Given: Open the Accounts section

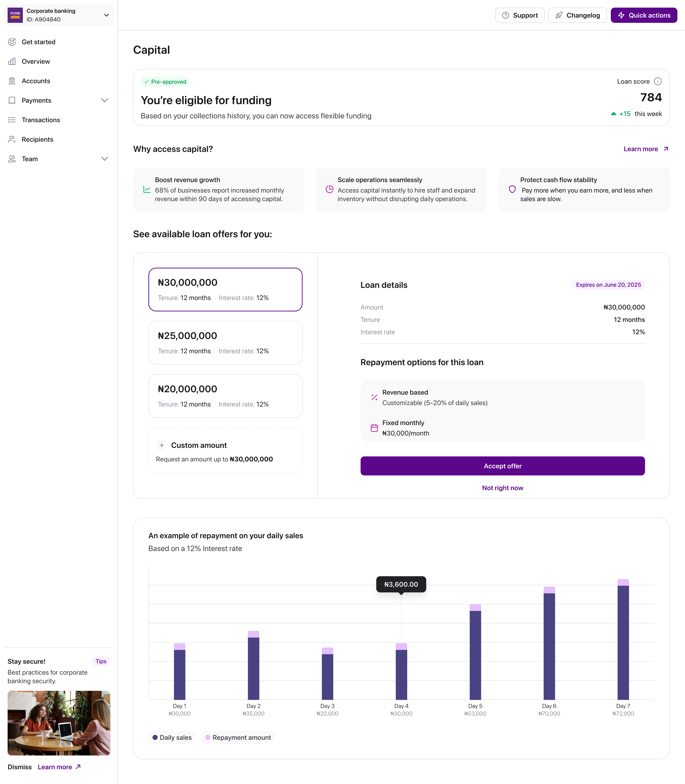Looking at the screenshot, I should pyautogui.click(x=59, y=81).
